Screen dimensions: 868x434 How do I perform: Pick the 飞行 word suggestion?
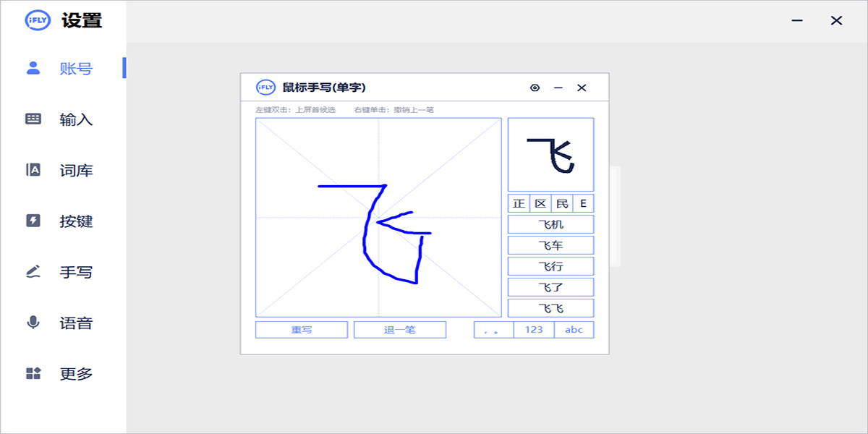550,266
